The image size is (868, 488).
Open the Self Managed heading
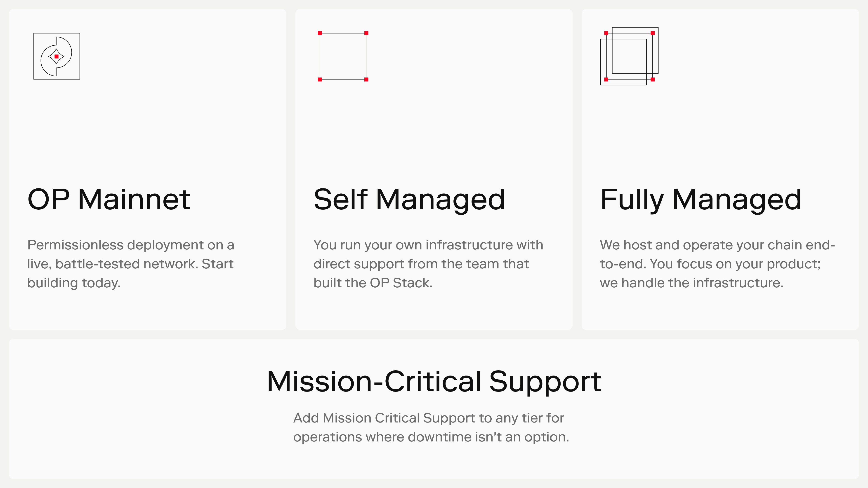[x=409, y=200]
